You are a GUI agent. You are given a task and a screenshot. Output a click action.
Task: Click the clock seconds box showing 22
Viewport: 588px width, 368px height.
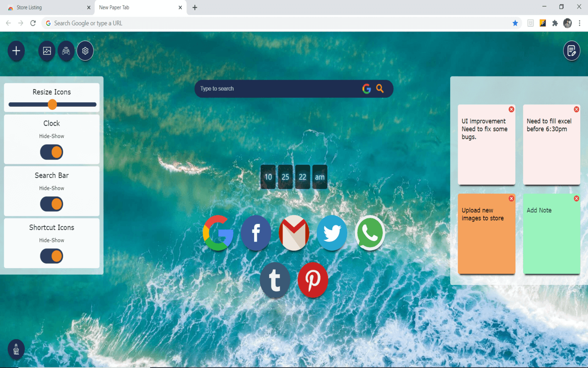click(x=302, y=177)
